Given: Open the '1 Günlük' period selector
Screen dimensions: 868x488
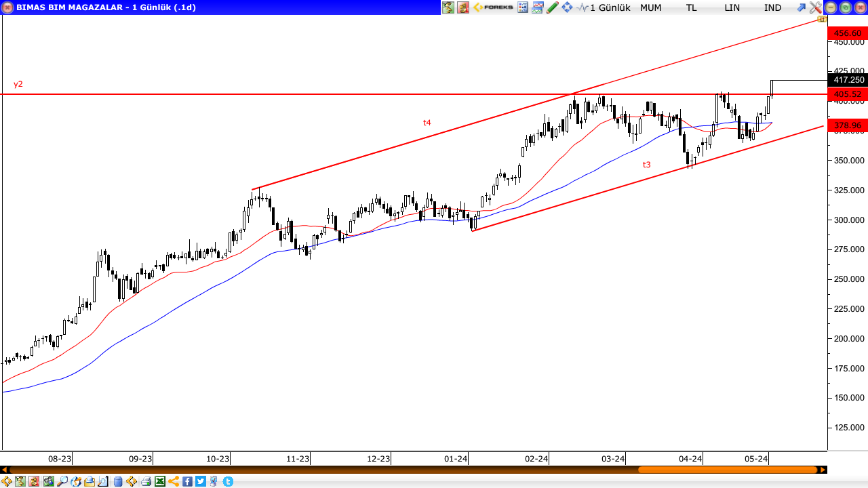Looking at the screenshot, I should (x=610, y=7).
